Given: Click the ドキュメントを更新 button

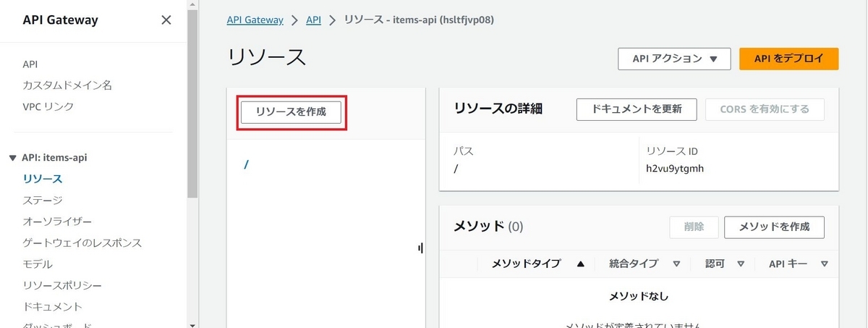Looking at the screenshot, I should (637, 109).
